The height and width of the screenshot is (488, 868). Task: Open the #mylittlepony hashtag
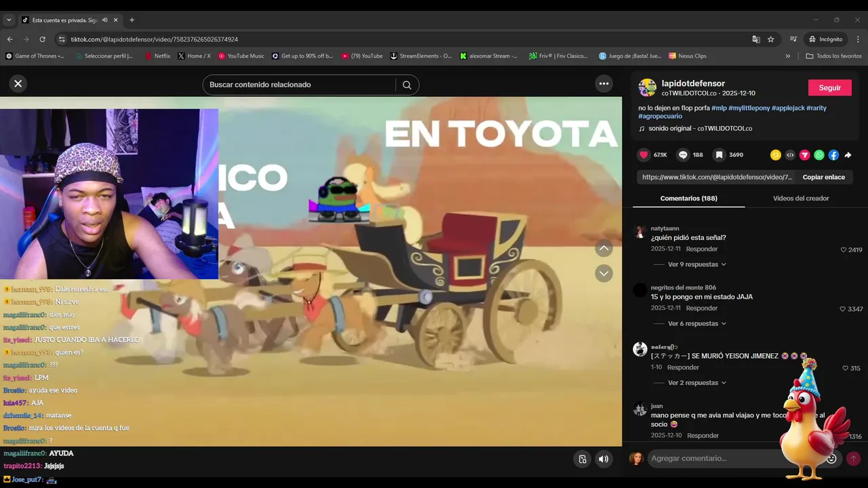(749, 108)
